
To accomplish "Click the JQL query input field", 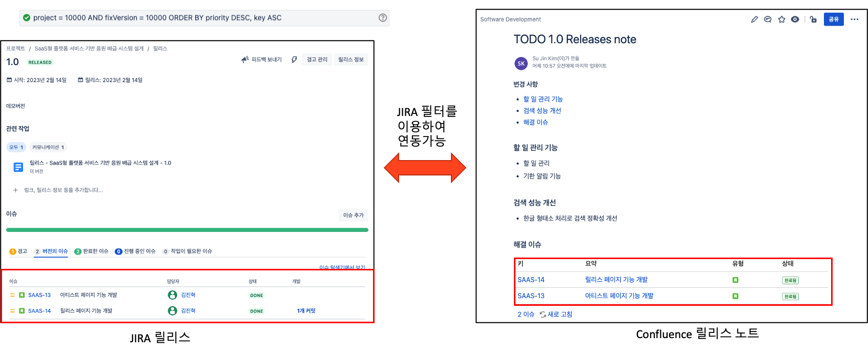I will [204, 17].
